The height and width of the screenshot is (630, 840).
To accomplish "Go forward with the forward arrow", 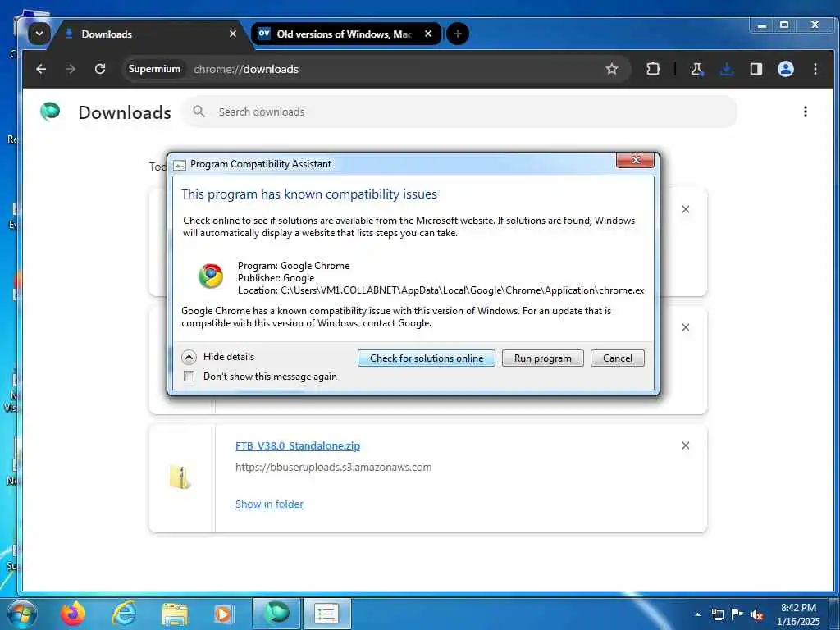I will pyautogui.click(x=71, y=69).
